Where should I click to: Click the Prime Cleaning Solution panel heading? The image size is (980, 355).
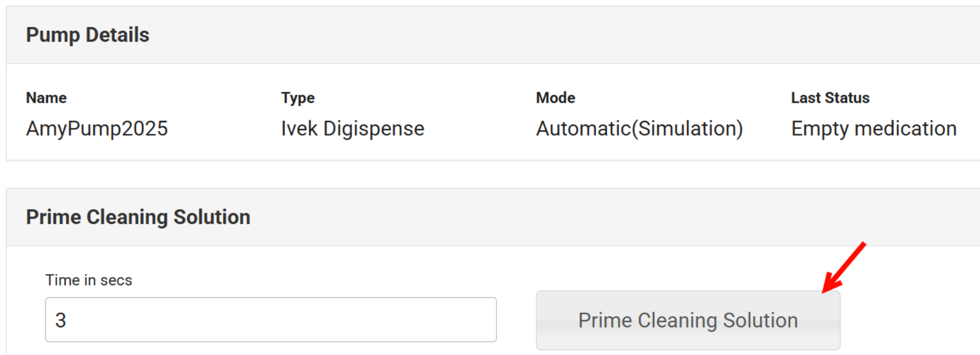pos(138,217)
